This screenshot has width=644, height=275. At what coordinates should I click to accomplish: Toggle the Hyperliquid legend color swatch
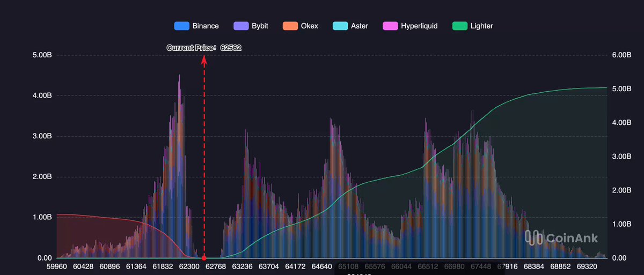pyautogui.click(x=390, y=26)
